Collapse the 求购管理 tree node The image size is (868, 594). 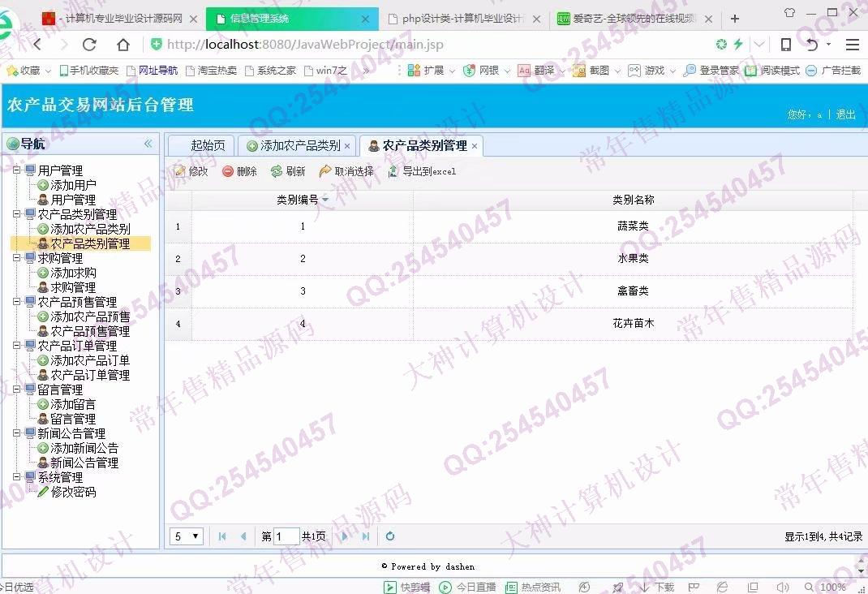pos(17,258)
